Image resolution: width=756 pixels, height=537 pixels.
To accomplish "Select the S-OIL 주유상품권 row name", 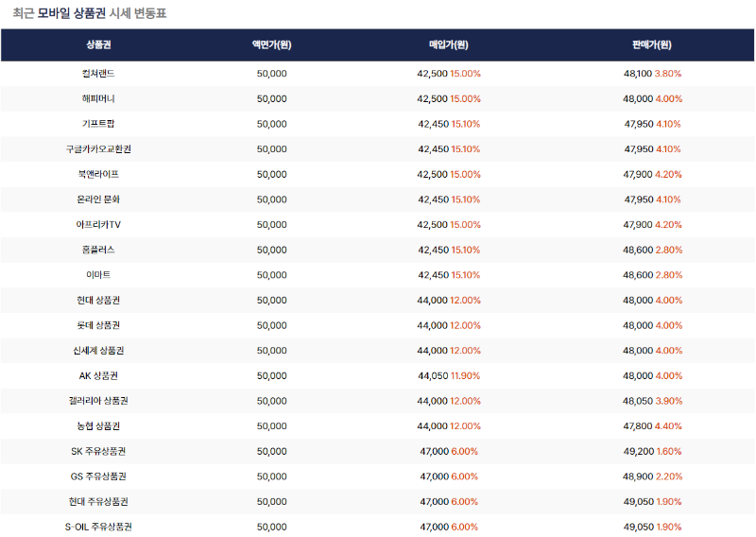I will tap(98, 527).
